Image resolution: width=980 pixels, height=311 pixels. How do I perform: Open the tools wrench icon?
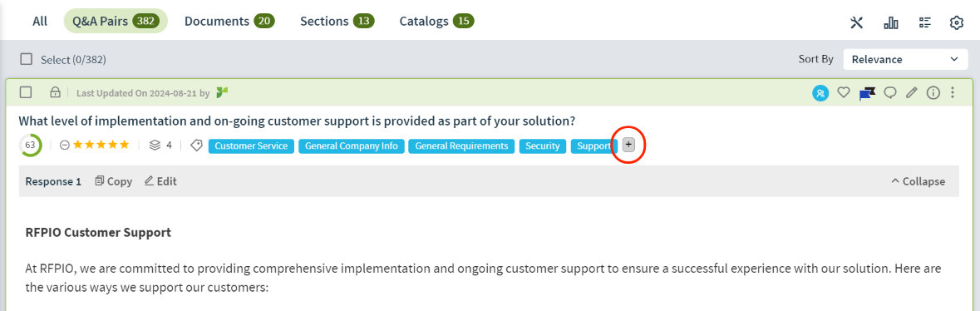(856, 23)
